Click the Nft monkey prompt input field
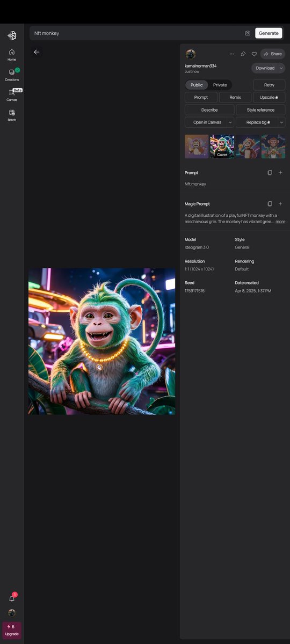The width and height of the screenshot is (290, 644). tap(137, 33)
